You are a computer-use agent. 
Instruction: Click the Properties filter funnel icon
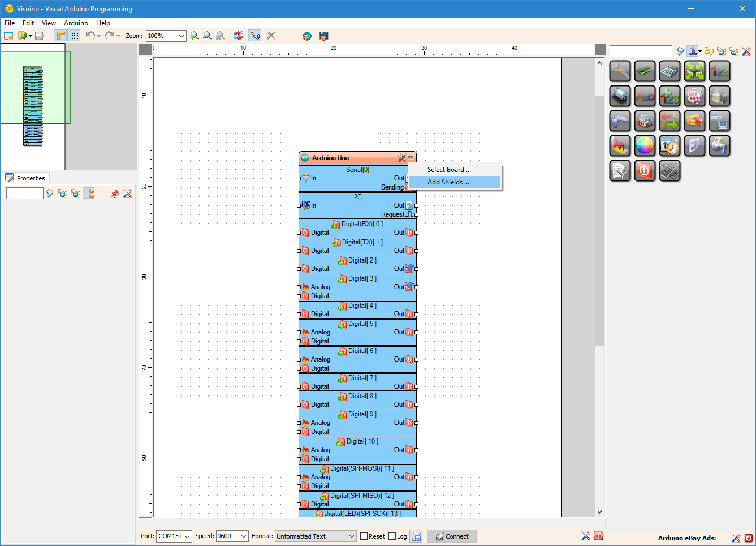coord(50,194)
